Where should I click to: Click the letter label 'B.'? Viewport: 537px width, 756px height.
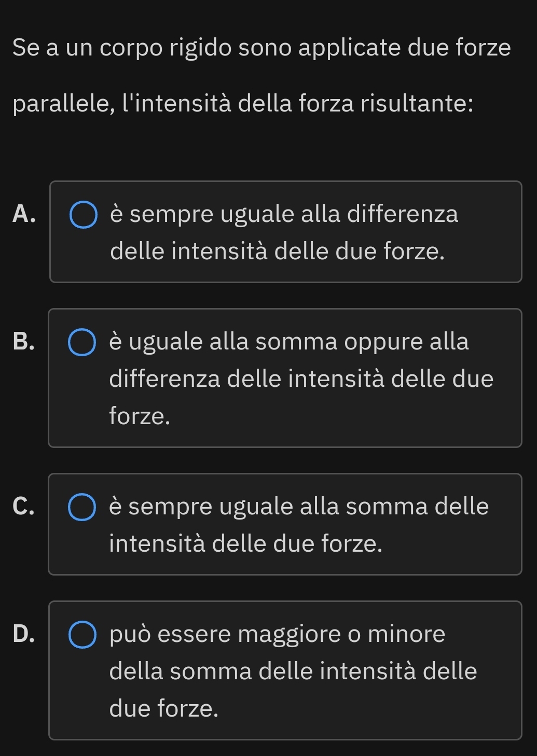(24, 342)
